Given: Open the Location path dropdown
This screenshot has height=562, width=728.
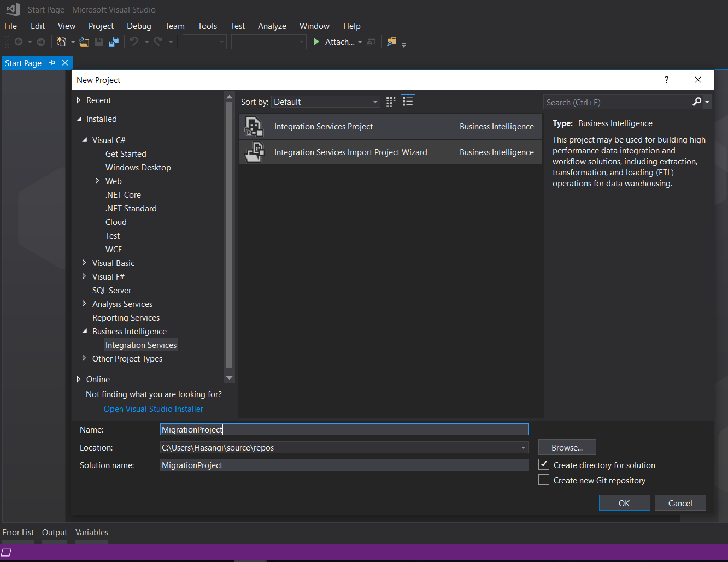Looking at the screenshot, I should pos(524,448).
